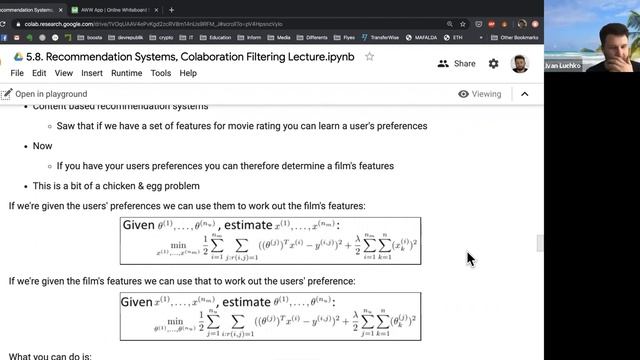
Task: Click the orange extension icon in toolbar
Action: coord(504,24)
